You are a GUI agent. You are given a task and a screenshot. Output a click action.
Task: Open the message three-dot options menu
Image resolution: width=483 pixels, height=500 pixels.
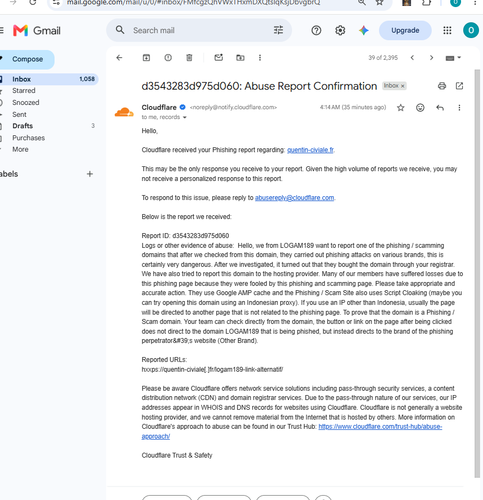tap(459, 107)
